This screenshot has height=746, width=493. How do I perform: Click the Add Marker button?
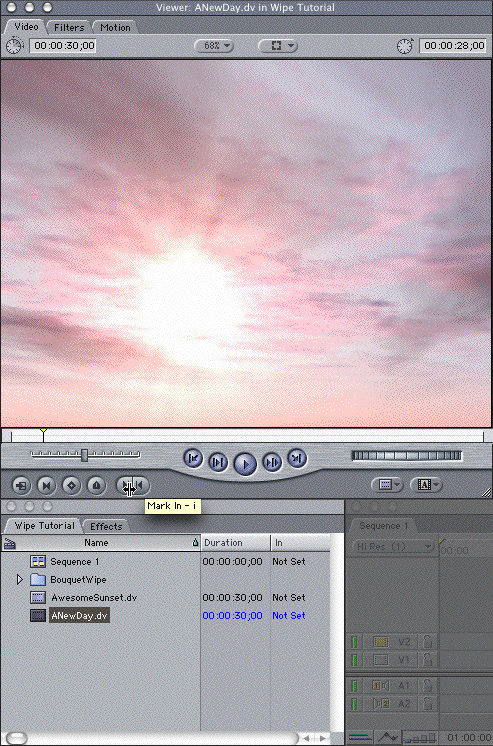tap(97, 486)
